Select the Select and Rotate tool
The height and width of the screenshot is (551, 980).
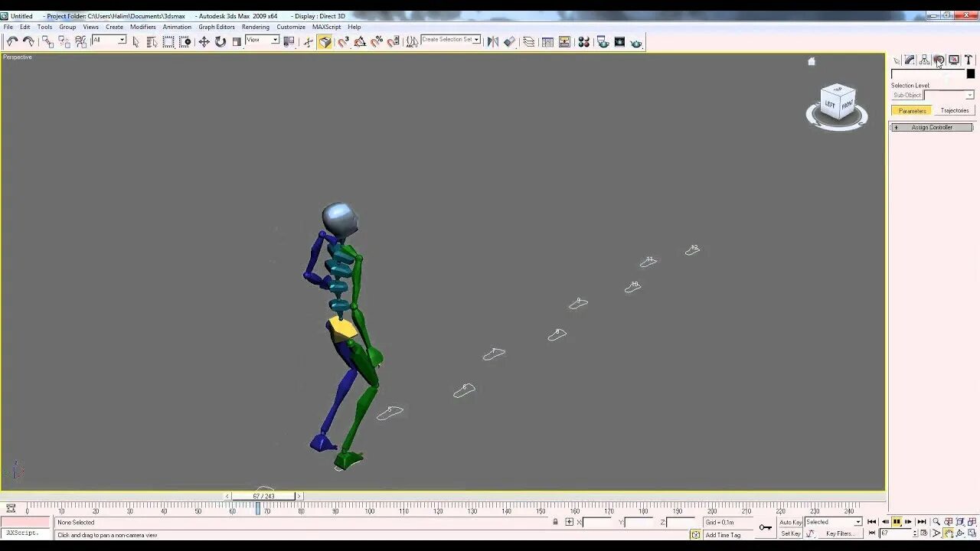pyautogui.click(x=220, y=42)
